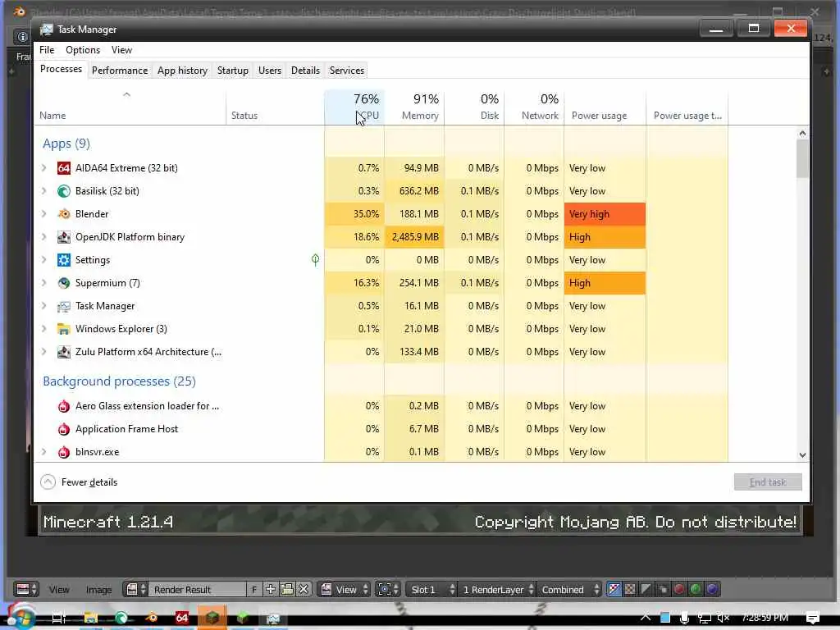Switch to AIDA64 on the taskbar
This screenshot has width=840, height=630.
[182, 619]
